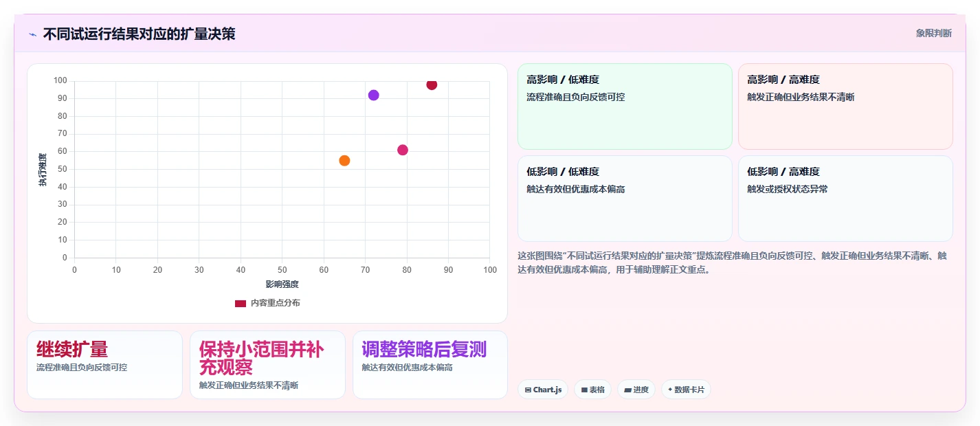This screenshot has height=426, width=980.
Task: Click the 内容重点分布 legend text
Action: click(x=275, y=303)
